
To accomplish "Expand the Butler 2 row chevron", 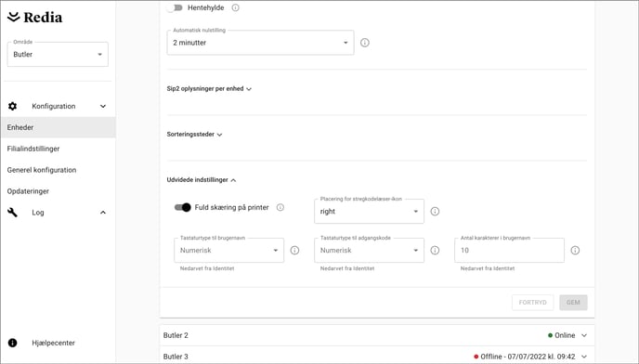I will click(x=584, y=335).
